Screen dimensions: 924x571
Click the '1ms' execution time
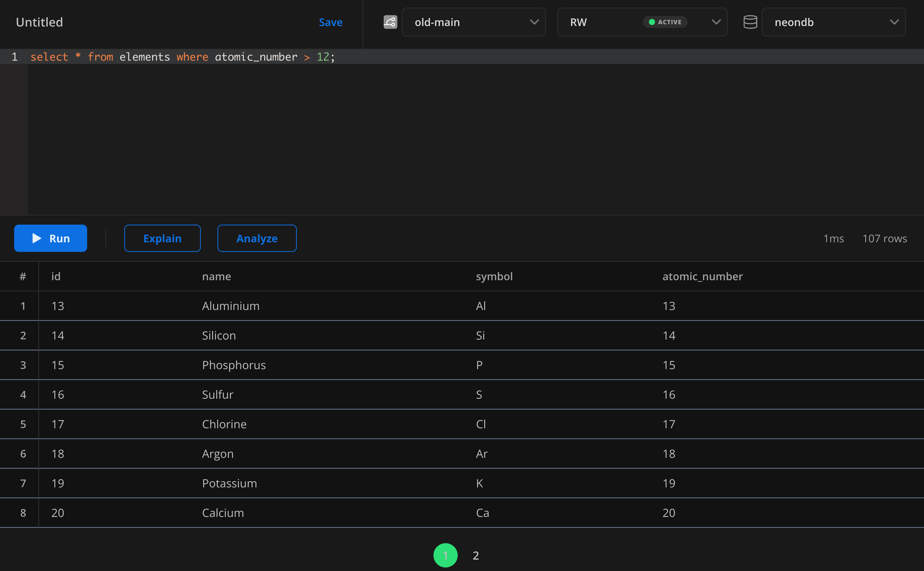[x=833, y=239]
